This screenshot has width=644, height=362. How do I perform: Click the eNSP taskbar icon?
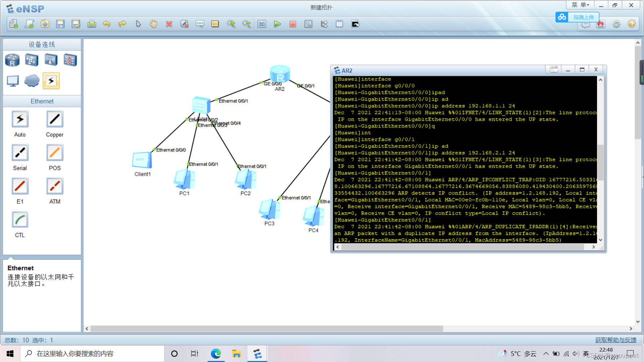coord(257,354)
